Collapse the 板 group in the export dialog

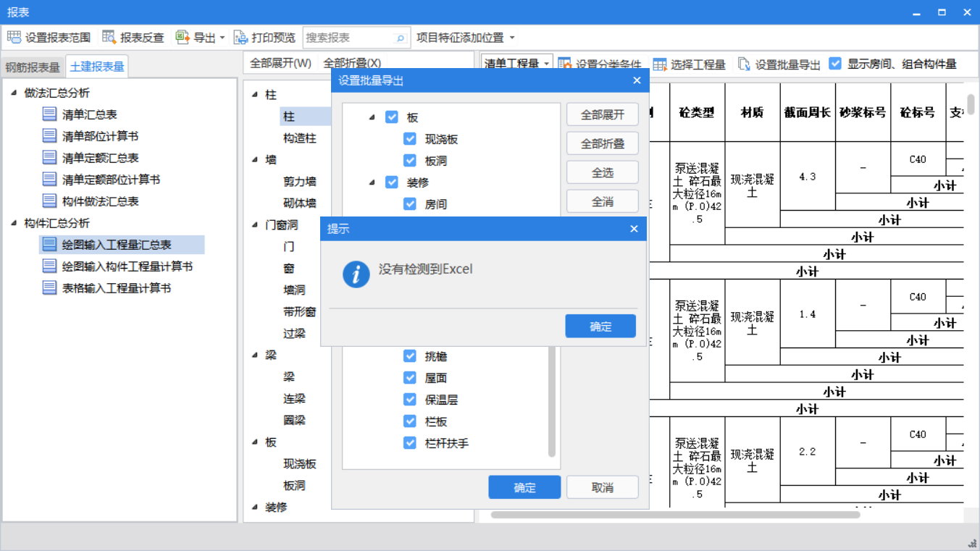(372, 117)
